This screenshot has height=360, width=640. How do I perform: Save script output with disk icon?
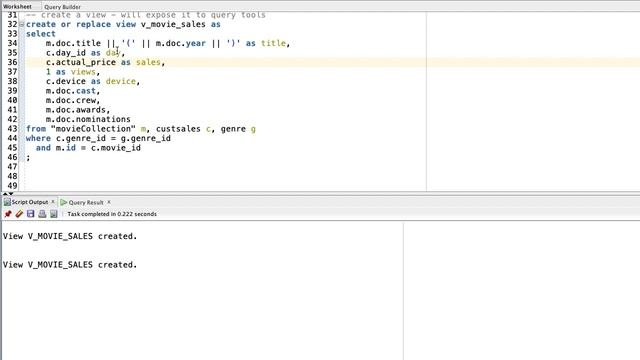[x=31, y=214]
